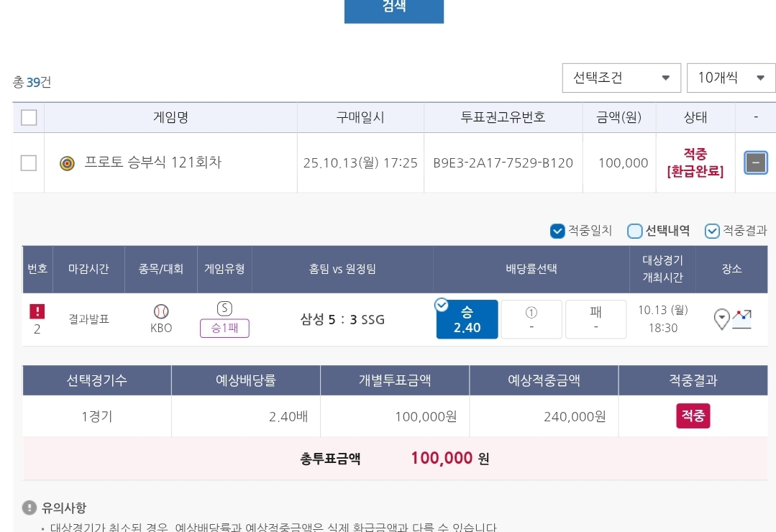The width and height of the screenshot is (776, 532).
Task: Select the 승 2.40 odds button
Action: click(x=467, y=319)
